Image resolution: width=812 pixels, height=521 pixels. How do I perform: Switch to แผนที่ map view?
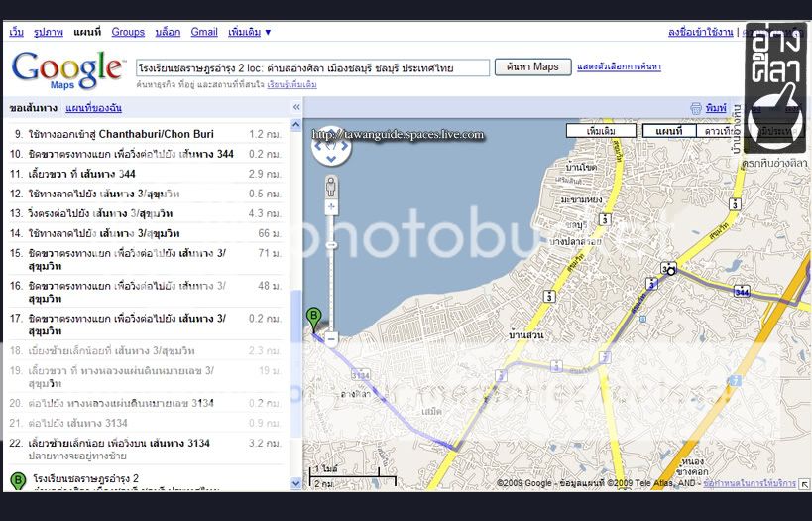669,131
